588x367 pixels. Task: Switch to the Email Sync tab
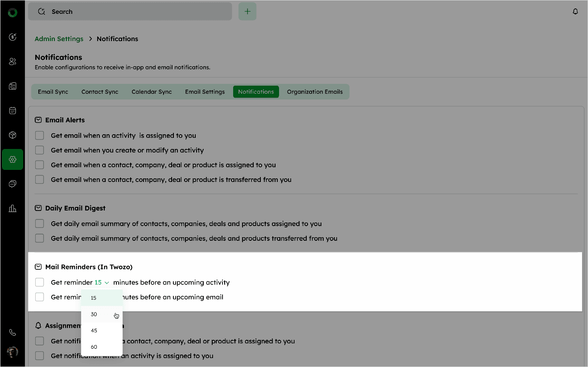tap(53, 92)
